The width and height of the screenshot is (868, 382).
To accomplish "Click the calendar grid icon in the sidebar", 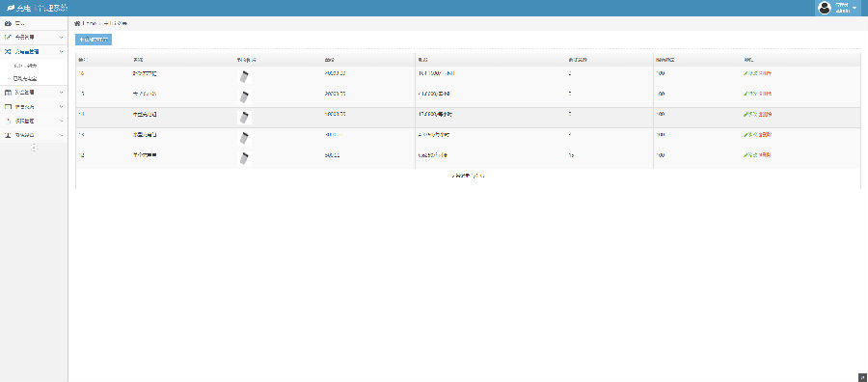I will coord(9,93).
